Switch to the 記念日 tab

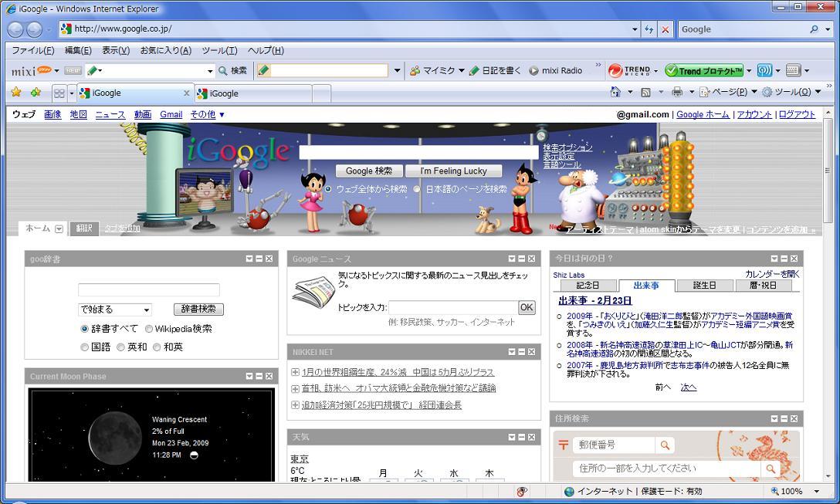click(588, 286)
